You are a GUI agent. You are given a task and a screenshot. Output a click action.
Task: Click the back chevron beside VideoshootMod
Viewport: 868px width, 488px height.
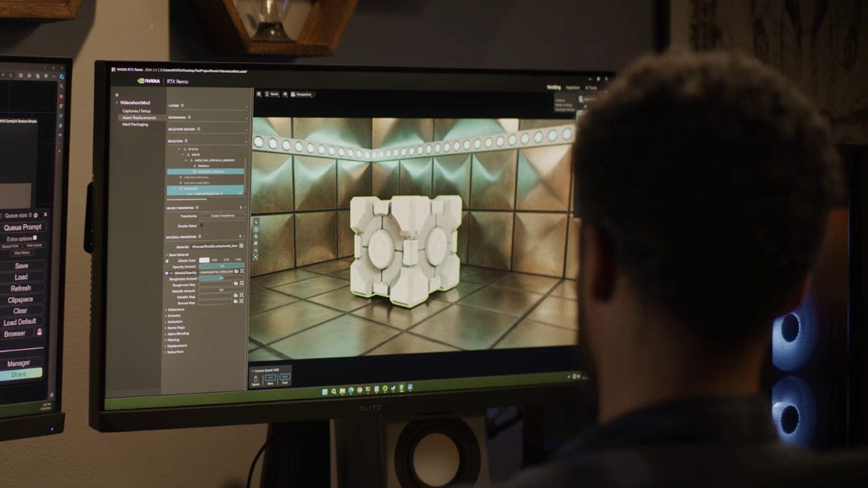pos(116,103)
